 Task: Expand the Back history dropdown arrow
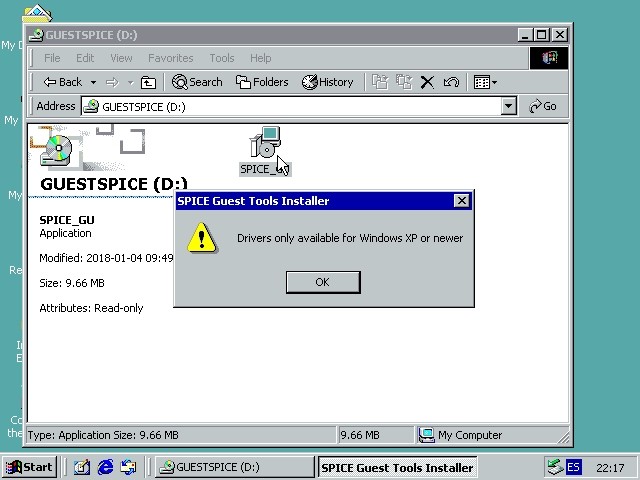pyautogui.click(x=93, y=82)
